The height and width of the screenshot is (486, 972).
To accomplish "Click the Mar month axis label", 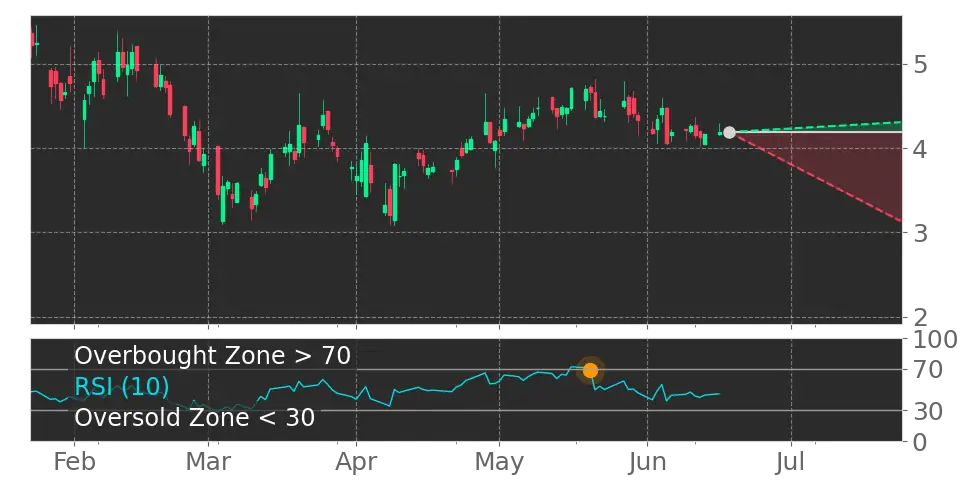I will click(209, 462).
